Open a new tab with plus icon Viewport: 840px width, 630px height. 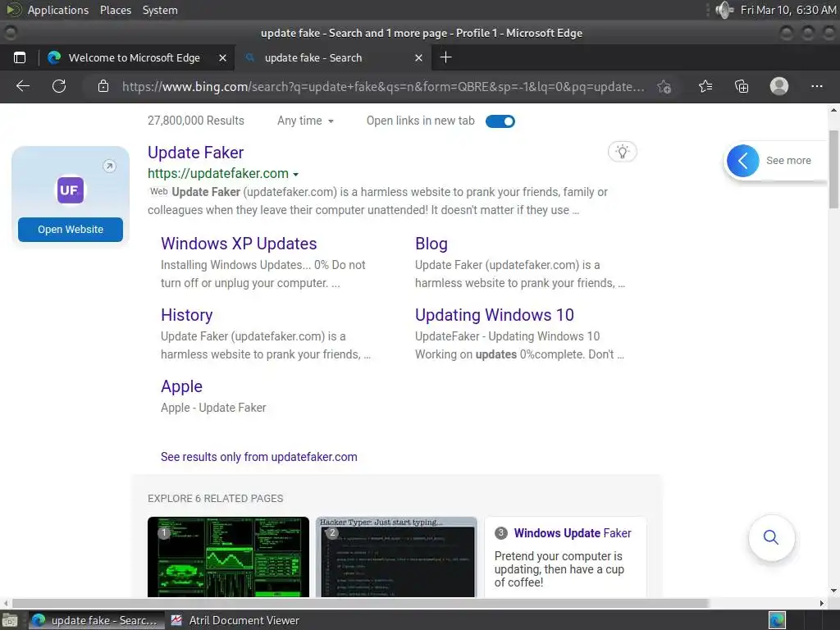coord(445,57)
